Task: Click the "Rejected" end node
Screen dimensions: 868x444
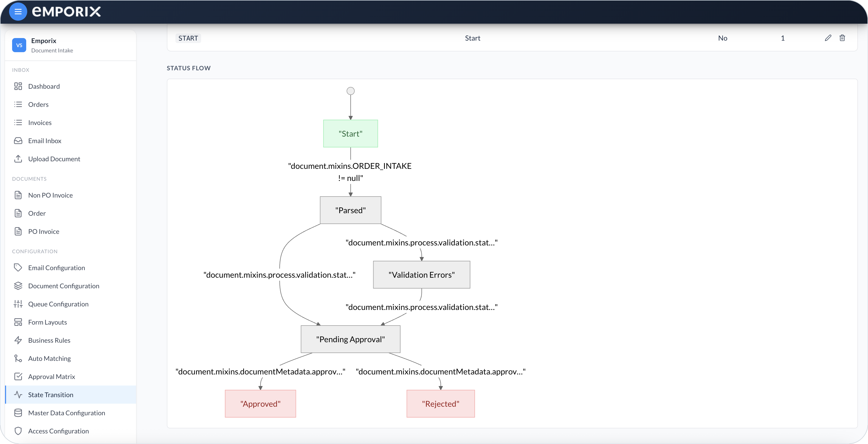Action: 441,404
